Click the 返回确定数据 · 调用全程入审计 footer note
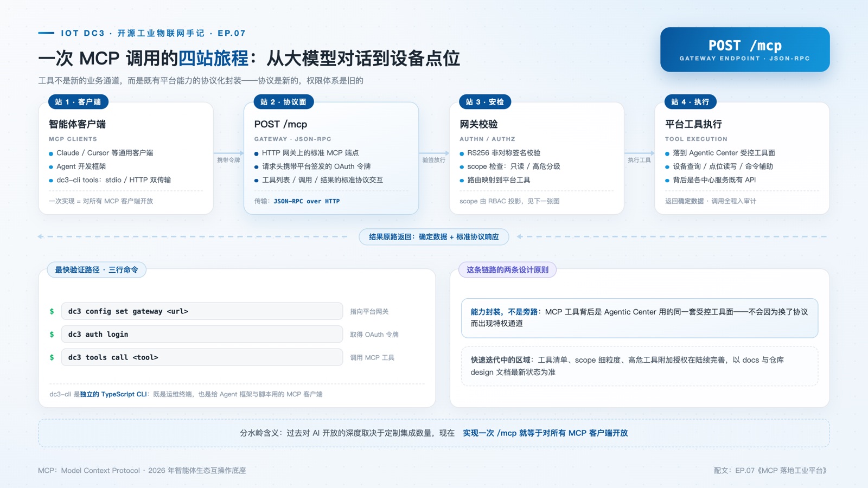 click(x=711, y=201)
